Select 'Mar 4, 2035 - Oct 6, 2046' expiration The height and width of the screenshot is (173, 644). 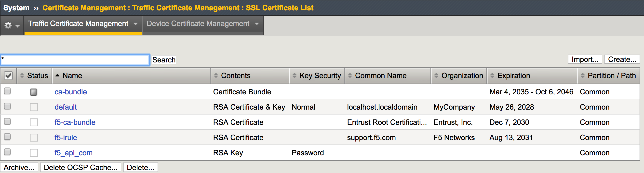click(x=531, y=92)
